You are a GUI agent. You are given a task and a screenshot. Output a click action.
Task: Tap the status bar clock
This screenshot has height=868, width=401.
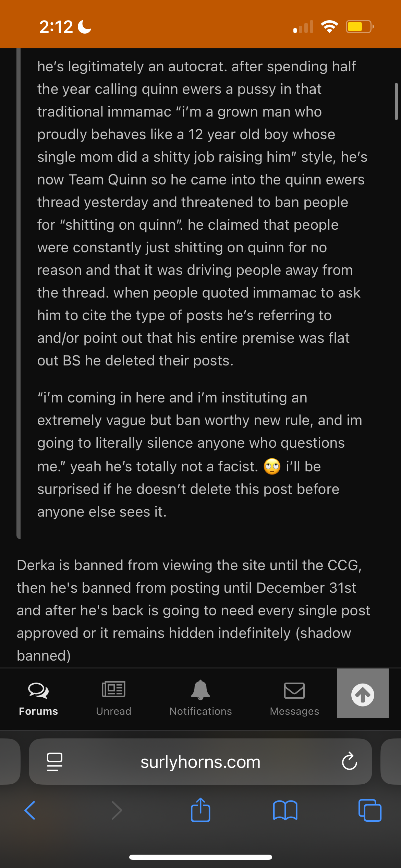coord(56,27)
